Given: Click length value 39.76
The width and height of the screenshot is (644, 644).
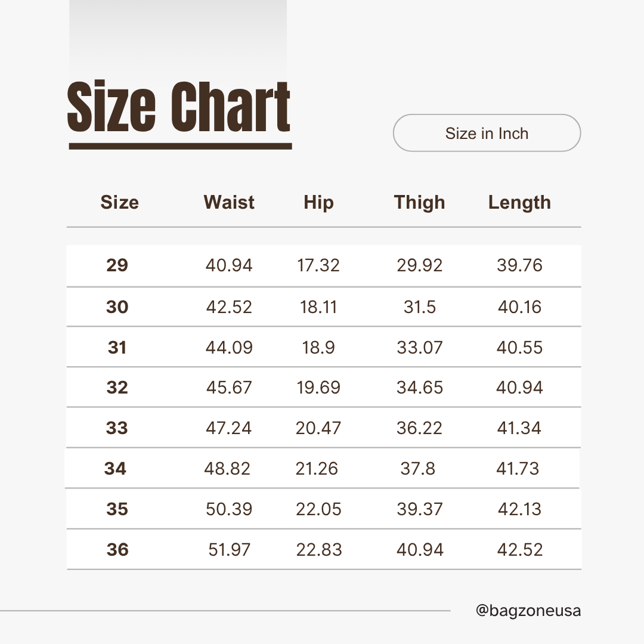Looking at the screenshot, I should pos(519,265).
